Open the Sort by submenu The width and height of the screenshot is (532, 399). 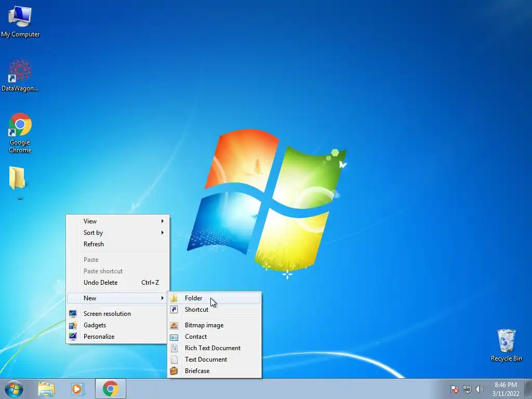click(x=118, y=233)
